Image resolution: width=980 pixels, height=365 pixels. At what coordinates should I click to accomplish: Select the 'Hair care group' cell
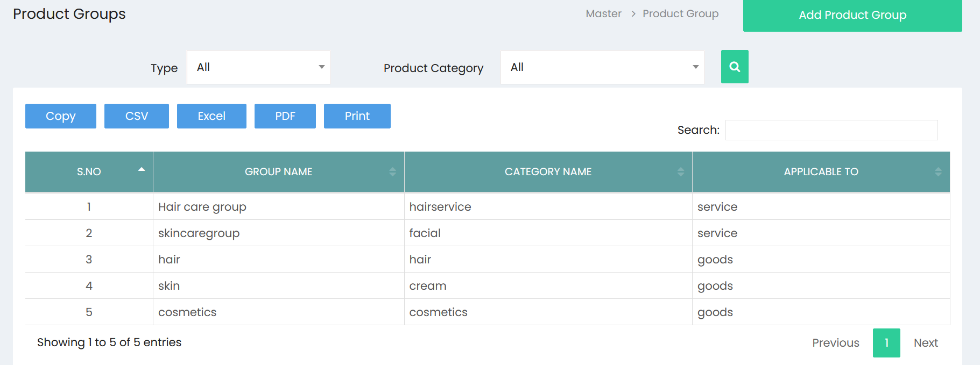(278, 207)
